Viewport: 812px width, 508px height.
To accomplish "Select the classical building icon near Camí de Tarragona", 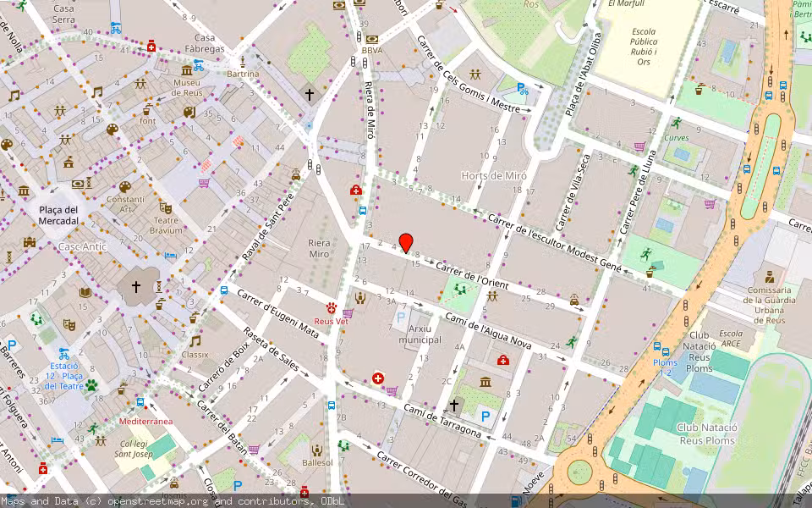I will [x=484, y=381].
